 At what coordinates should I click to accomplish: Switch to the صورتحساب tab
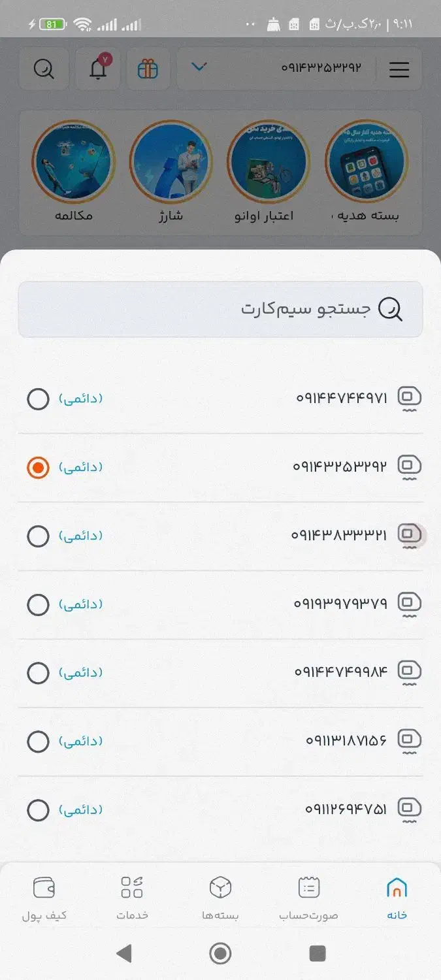click(308, 896)
